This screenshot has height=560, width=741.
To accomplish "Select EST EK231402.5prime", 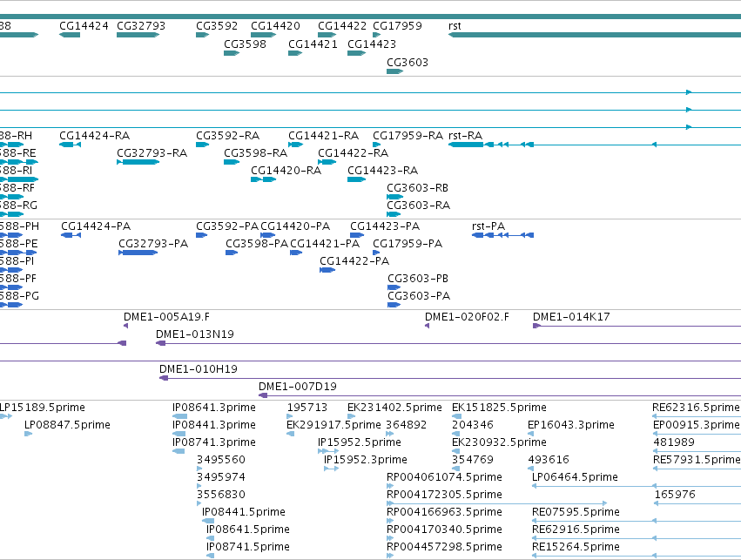I will click(394, 408).
